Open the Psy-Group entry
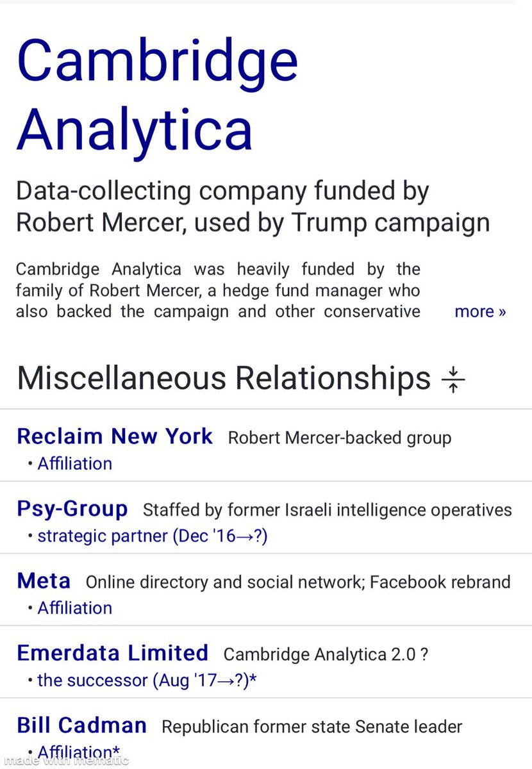This screenshot has height=769, width=532. (72, 509)
